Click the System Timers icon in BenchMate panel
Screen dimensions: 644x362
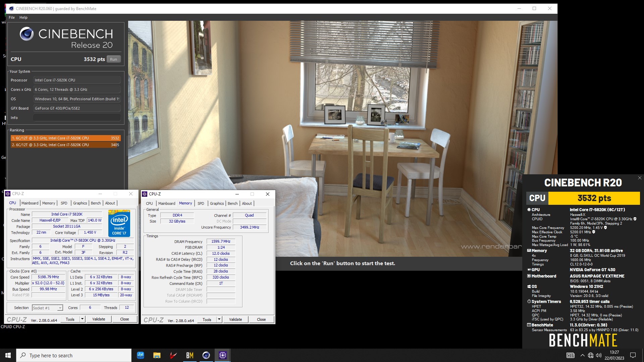pos(529,302)
